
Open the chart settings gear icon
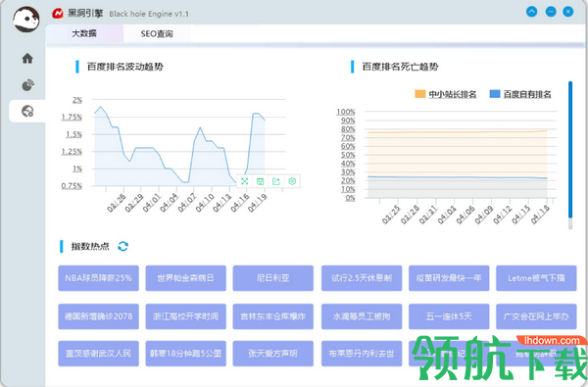click(292, 181)
